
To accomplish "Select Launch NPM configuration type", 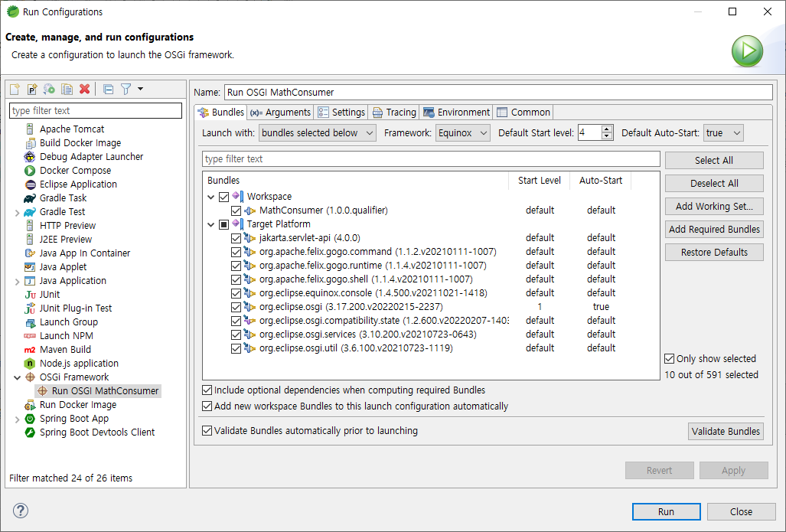I will [66, 336].
